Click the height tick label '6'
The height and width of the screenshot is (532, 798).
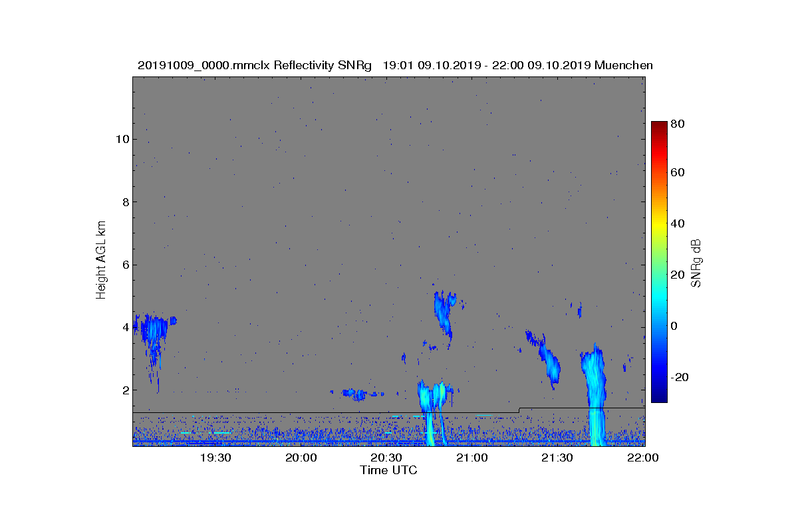click(124, 265)
